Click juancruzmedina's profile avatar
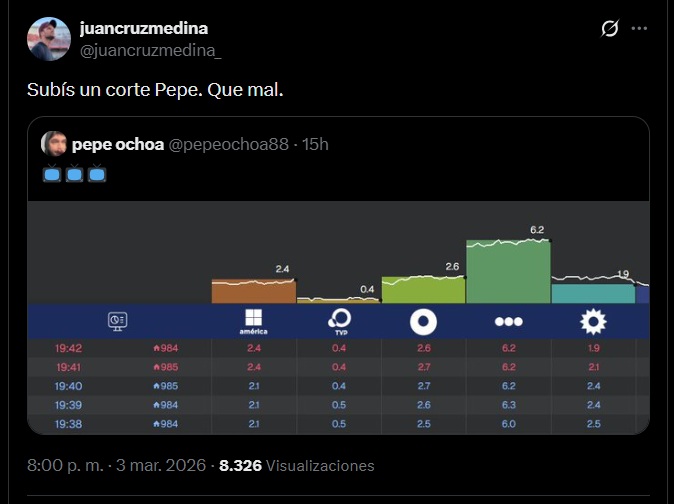Screen dimensions: 674x504 click(48, 39)
